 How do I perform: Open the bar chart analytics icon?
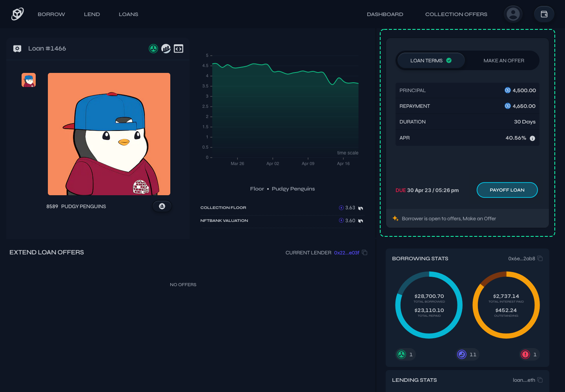pos(166,49)
